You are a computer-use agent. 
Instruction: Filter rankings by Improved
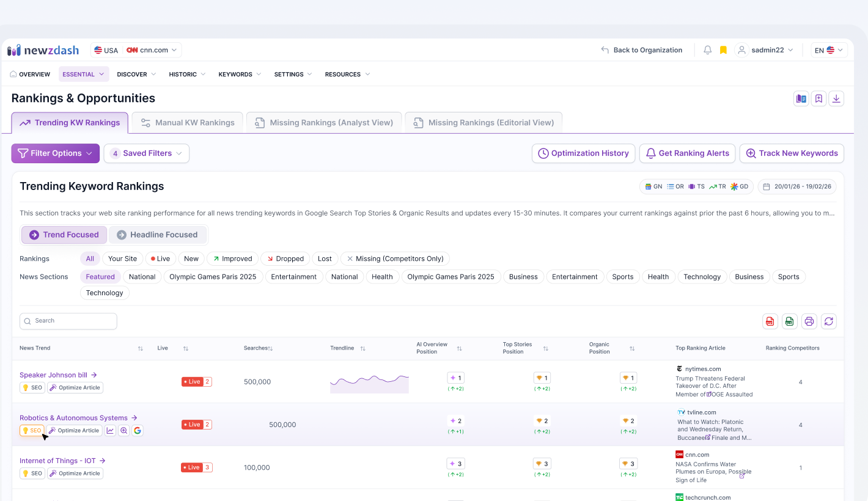[233, 258]
